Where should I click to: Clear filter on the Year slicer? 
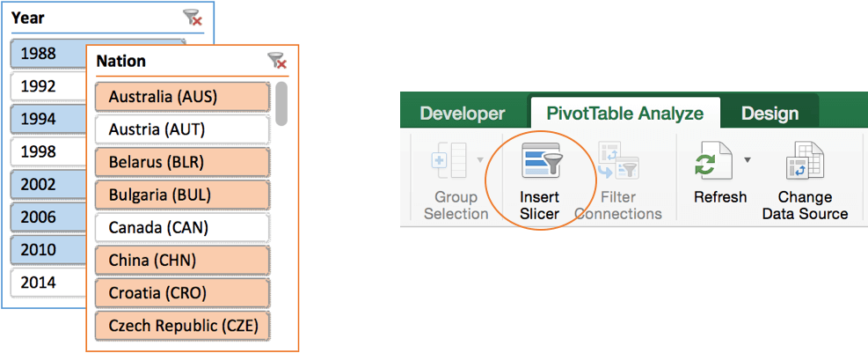(x=192, y=17)
